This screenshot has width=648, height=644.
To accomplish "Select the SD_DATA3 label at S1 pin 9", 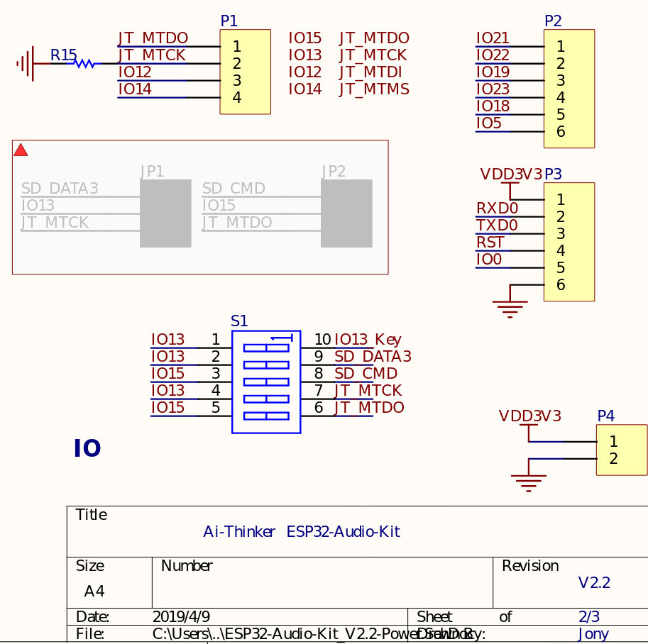I will (373, 357).
